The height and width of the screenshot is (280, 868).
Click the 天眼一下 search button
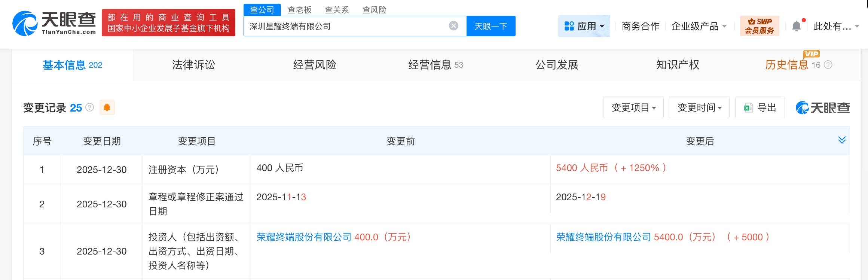click(x=491, y=26)
